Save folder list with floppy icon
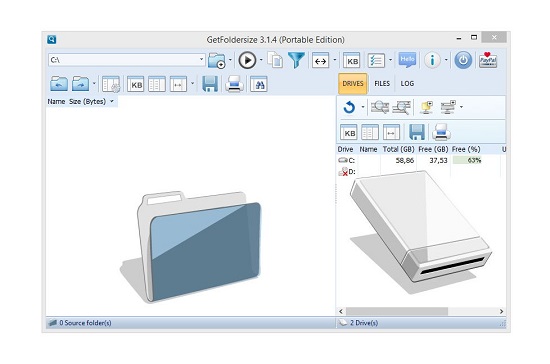Viewport: 550px width, 364px height. click(210, 84)
